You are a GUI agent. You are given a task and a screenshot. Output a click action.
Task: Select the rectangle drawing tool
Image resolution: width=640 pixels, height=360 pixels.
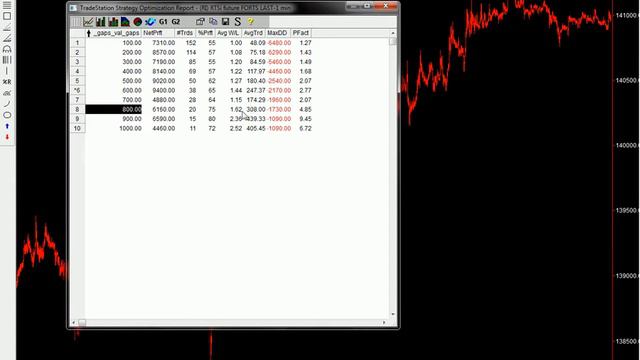pyautogui.click(x=7, y=16)
